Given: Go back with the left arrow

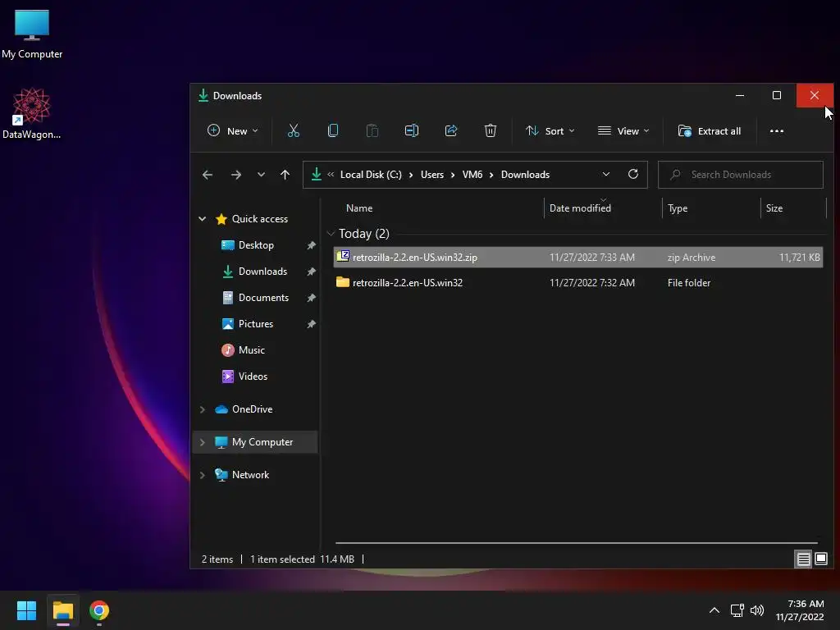Looking at the screenshot, I should pyautogui.click(x=208, y=175).
